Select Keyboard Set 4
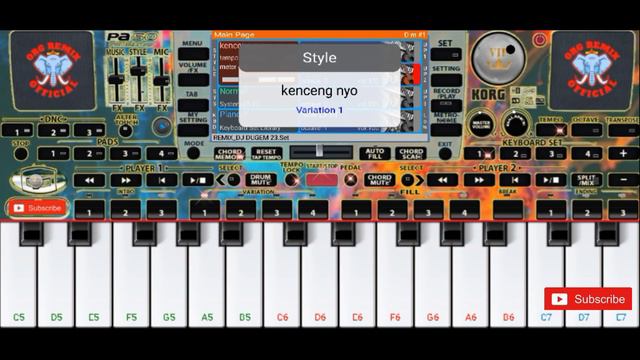Image resolution: width=640 pixels, height=360 pixels. click(x=587, y=154)
